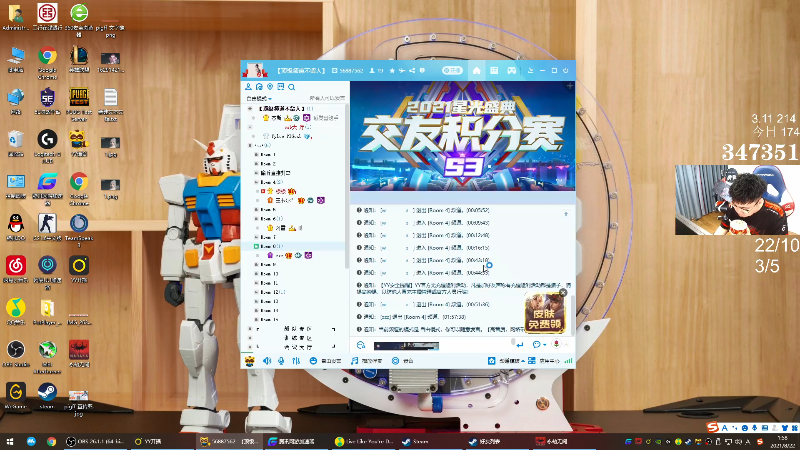Collapse the top channel group in tree
Screen dimensions: 800x450
tap(250, 109)
